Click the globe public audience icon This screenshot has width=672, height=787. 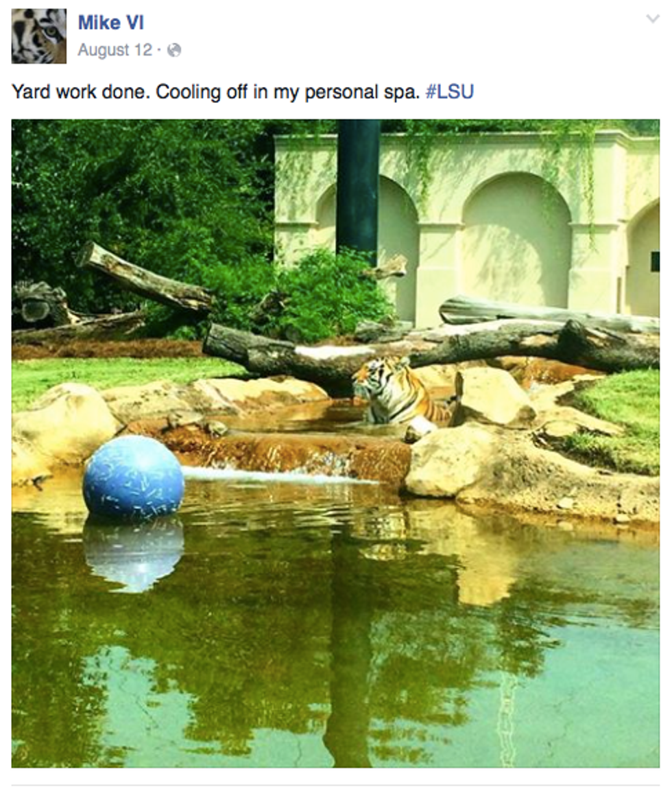tap(174, 50)
